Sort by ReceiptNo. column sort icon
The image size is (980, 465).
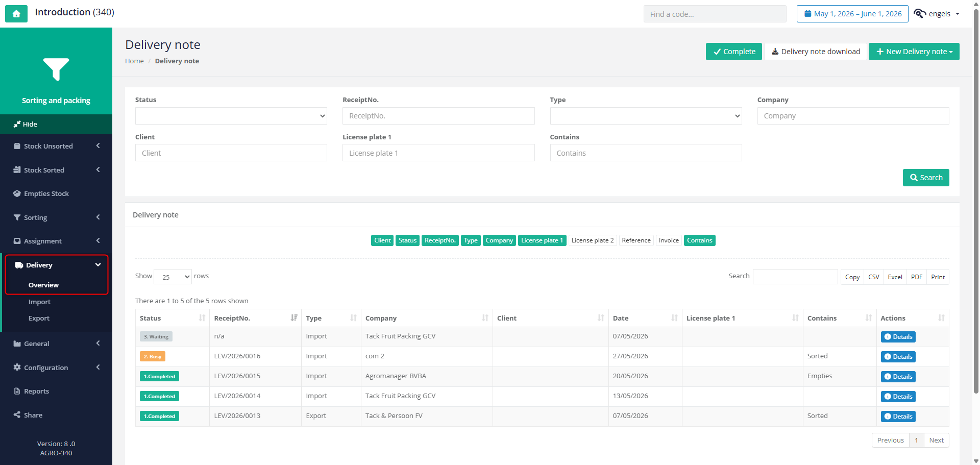coord(294,318)
